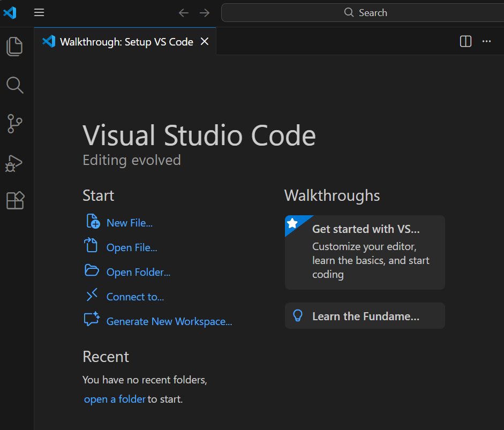504x430 pixels.
Task: Click the New File... link
Action: [x=129, y=223]
